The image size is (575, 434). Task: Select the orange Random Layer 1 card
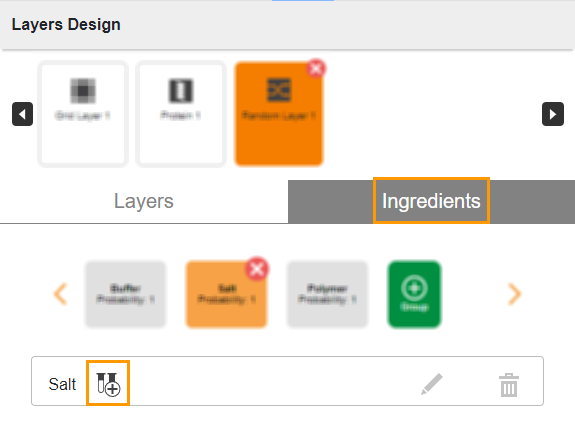click(x=279, y=114)
